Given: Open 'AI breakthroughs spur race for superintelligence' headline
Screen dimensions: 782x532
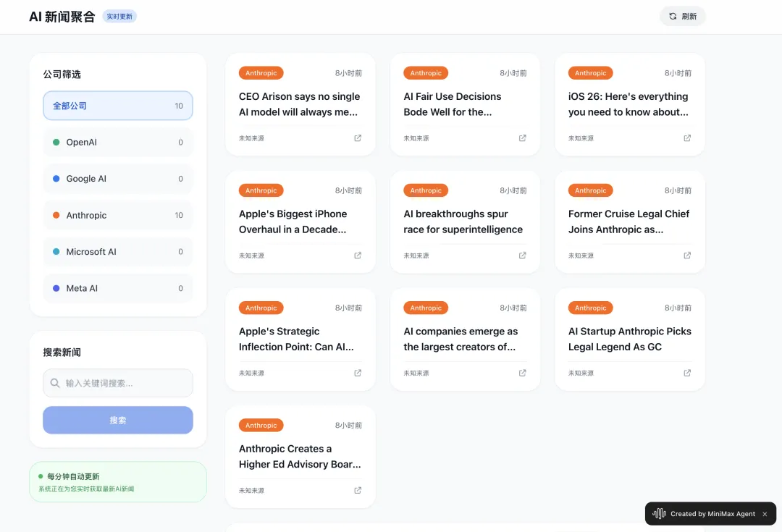Looking at the screenshot, I should point(463,221).
